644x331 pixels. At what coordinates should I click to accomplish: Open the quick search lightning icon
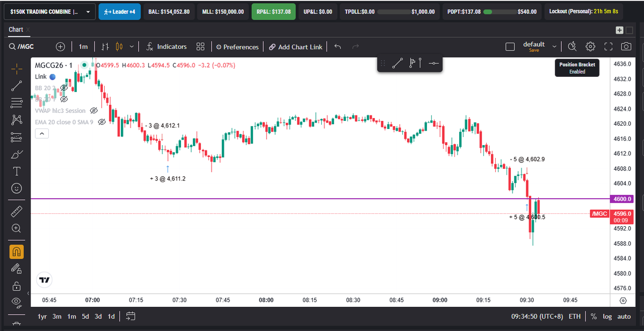(572, 46)
